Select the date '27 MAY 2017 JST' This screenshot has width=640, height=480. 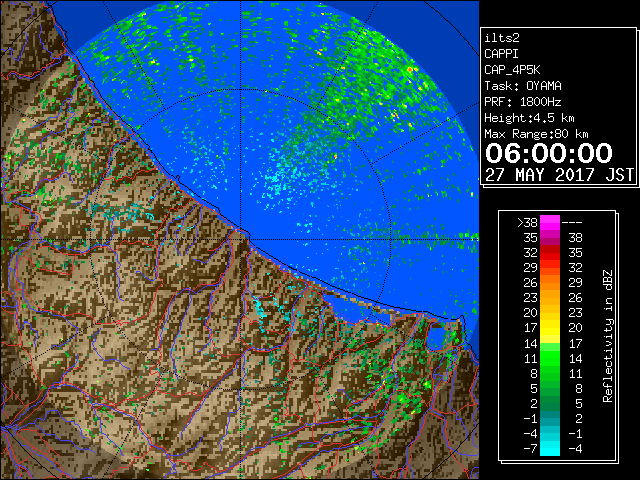pyautogui.click(x=559, y=175)
